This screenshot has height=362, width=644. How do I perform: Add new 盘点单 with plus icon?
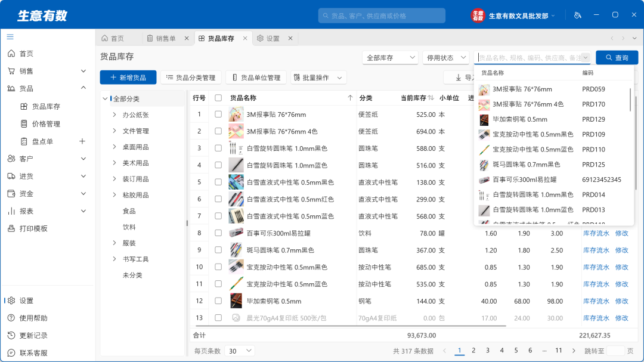pyautogui.click(x=82, y=141)
